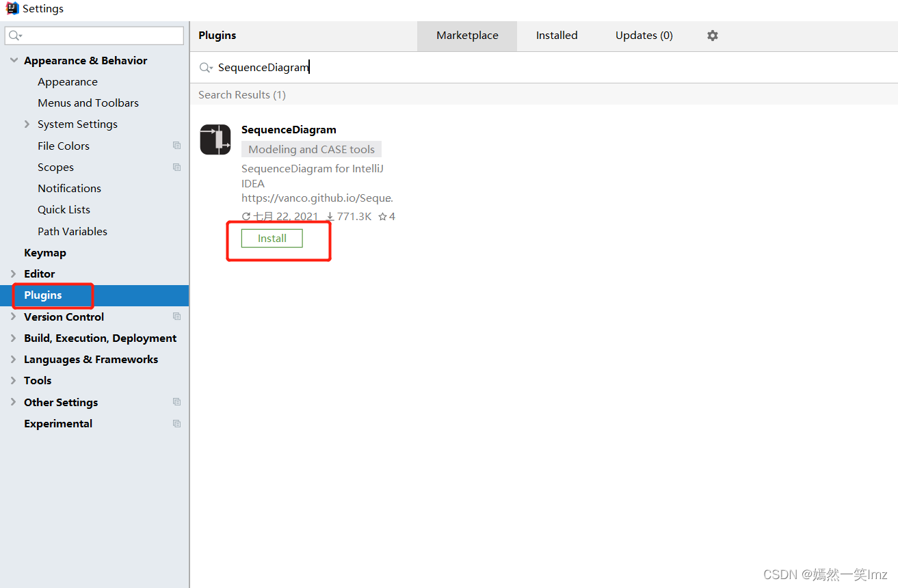The height and width of the screenshot is (588, 898).
Task: Click the update date refresh icon
Action: coord(246,217)
